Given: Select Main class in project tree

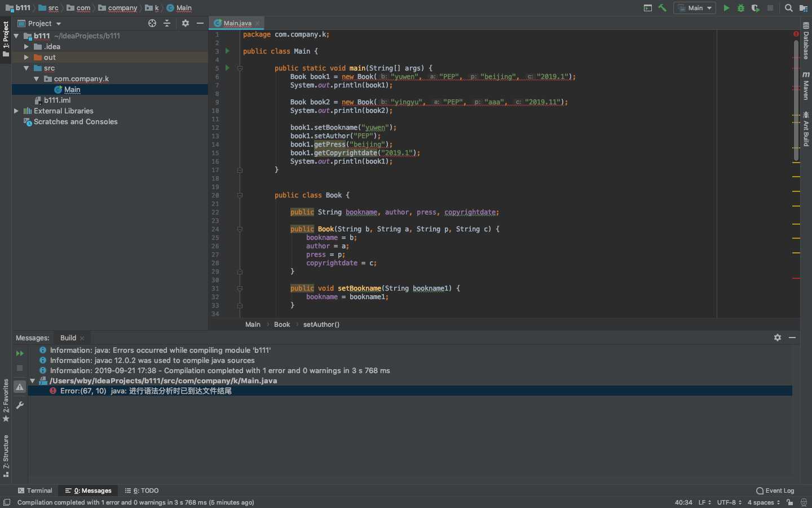Looking at the screenshot, I should pyautogui.click(x=72, y=89).
